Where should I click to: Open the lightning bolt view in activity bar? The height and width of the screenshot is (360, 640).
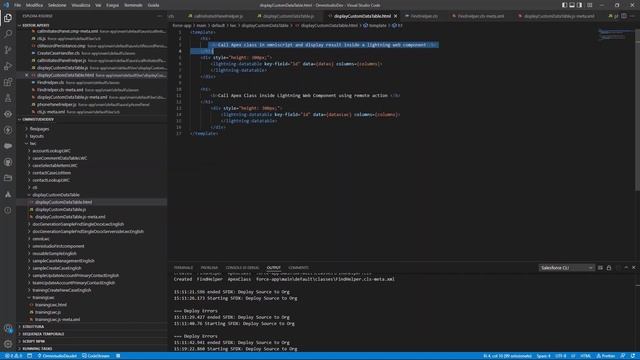coord(8,130)
